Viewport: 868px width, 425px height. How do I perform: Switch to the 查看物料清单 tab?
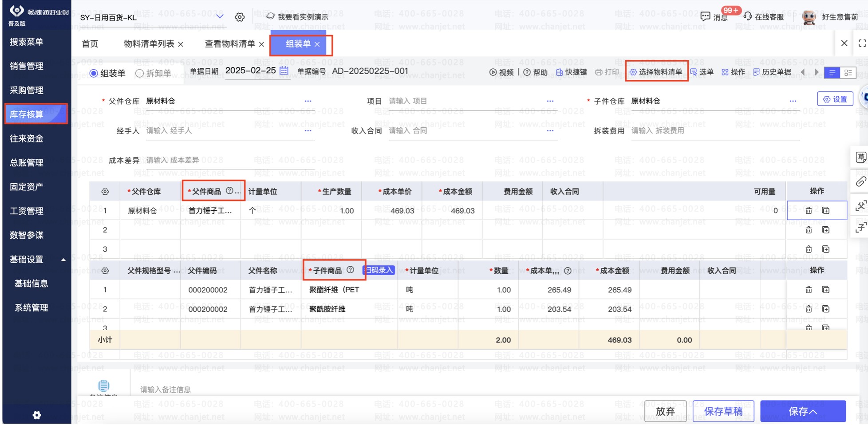point(230,44)
